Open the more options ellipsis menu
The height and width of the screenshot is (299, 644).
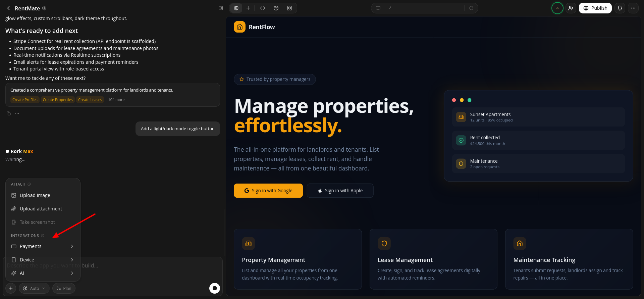(x=633, y=8)
